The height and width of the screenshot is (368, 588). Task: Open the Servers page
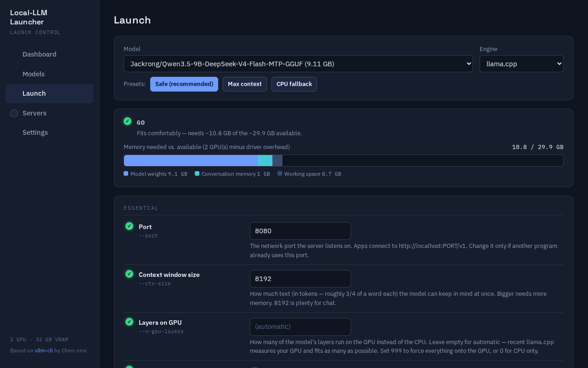tap(49, 113)
